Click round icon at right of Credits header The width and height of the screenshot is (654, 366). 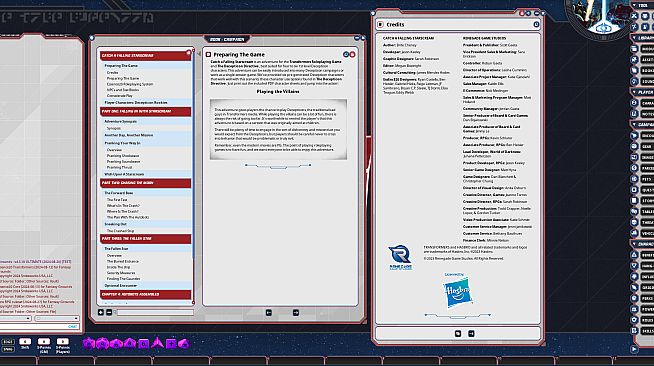click(536, 25)
